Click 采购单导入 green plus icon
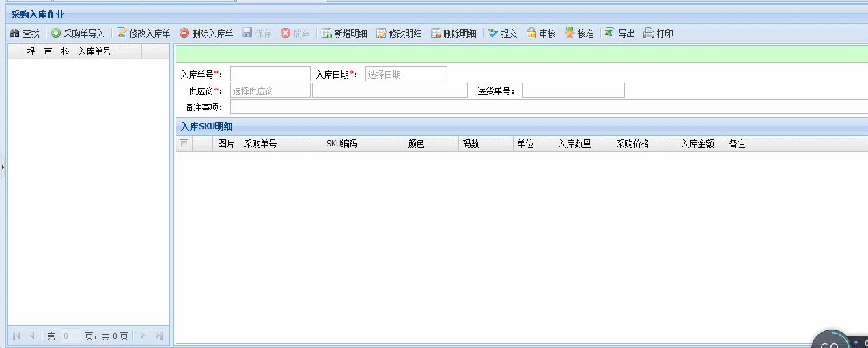This screenshot has height=348, width=868. [x=56, y=34]
